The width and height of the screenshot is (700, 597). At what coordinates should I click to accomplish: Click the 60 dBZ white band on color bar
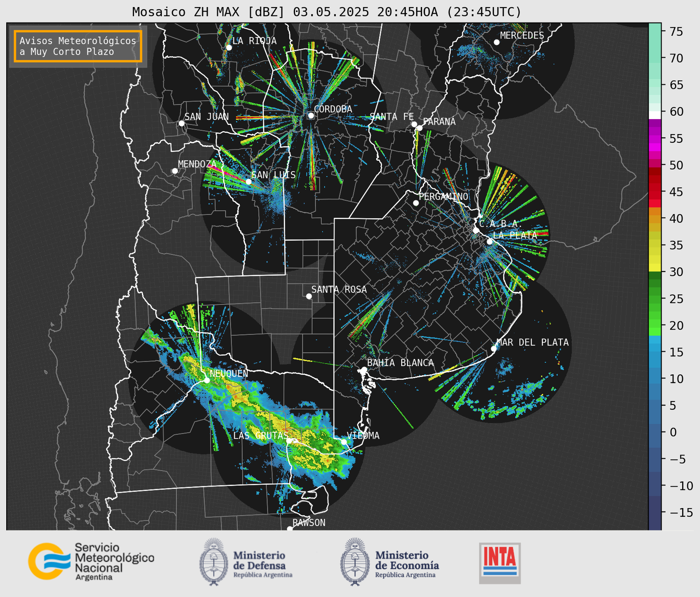point(655,115)
